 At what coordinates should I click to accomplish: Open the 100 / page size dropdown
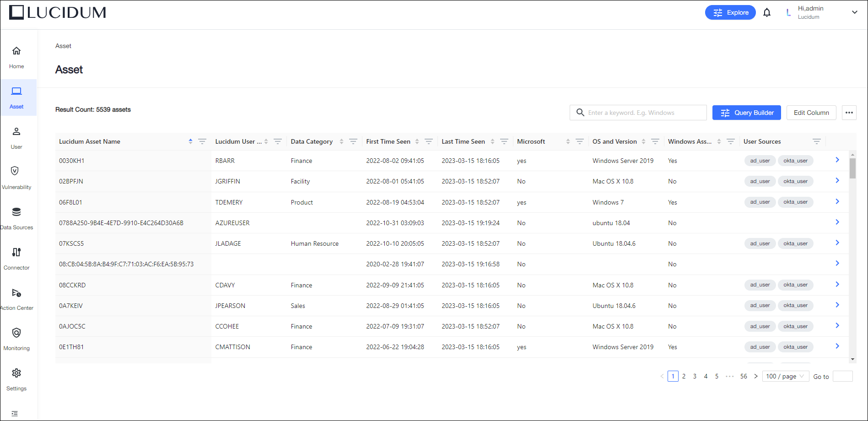(785, 376)
